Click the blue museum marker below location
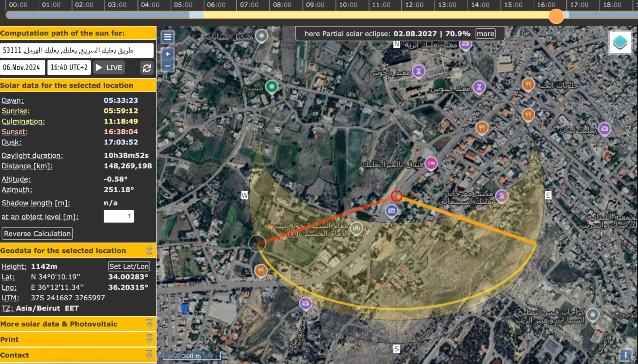The width and height of the screenshot is (638, 364). tap(391, 211)
